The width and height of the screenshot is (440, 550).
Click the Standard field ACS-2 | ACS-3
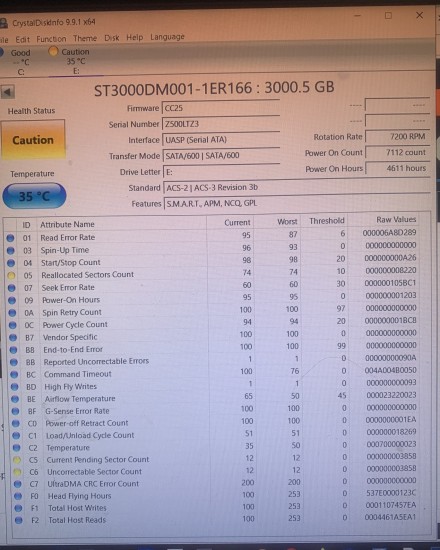click(x=297, y=187)
